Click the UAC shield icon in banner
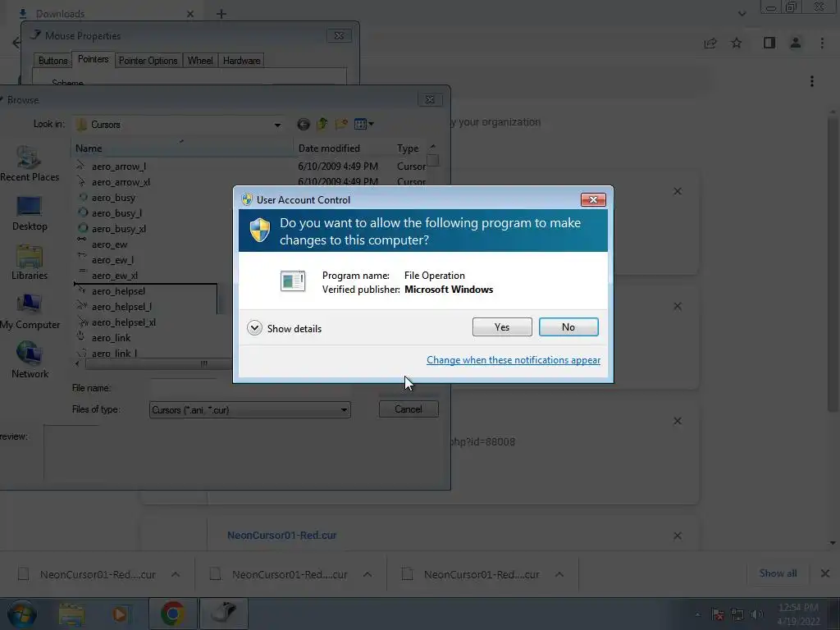 260,231
